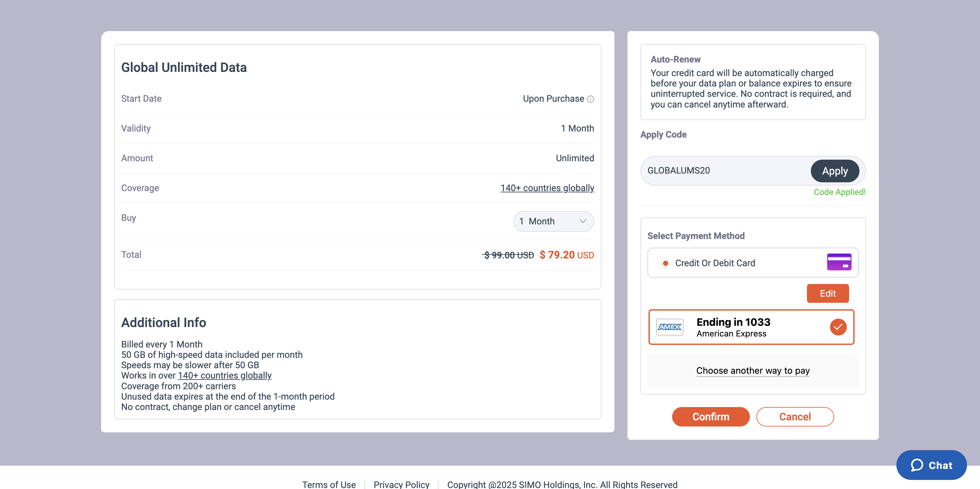Confirm the purchase

(710, 417)
